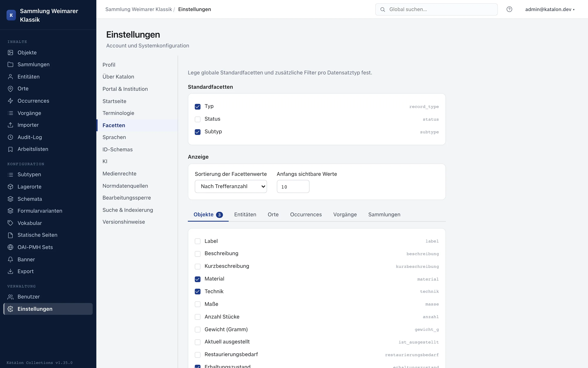
Task: Switch to the Orte tab
Action: [273, 215]
